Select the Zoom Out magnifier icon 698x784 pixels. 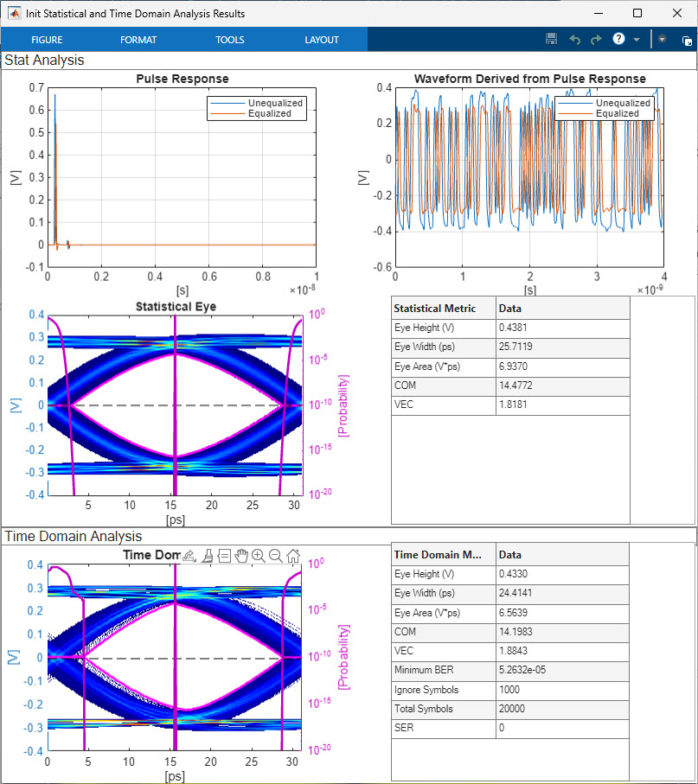pos(276,556)
